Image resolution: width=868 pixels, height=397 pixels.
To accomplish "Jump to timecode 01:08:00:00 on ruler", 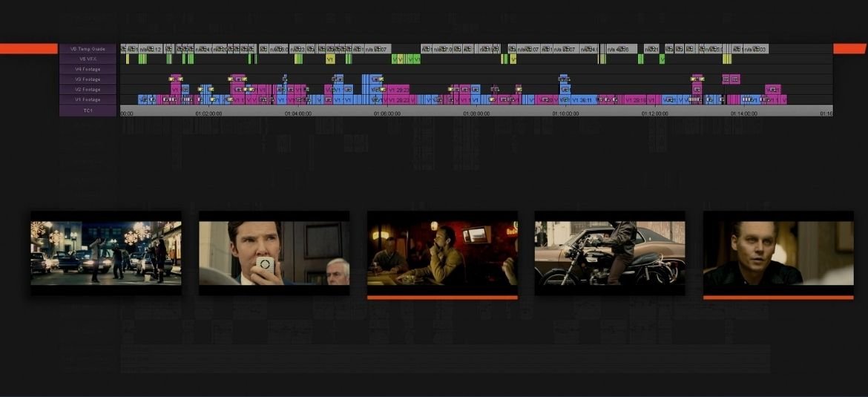I will click(x=476, y=114).
